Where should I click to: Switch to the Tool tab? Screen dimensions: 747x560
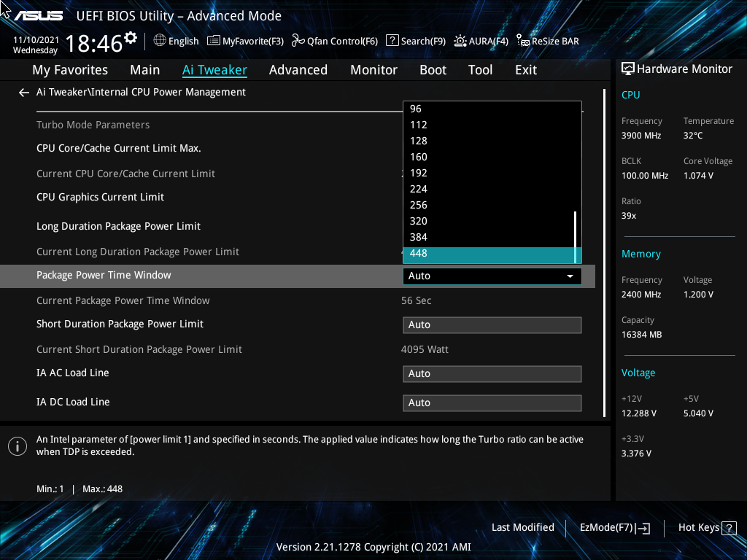[480, 70]
